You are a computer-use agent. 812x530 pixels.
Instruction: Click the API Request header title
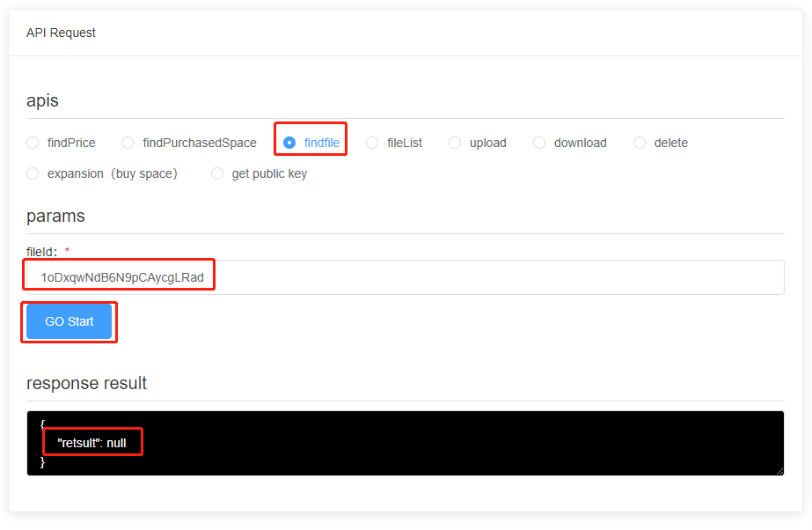61,33
